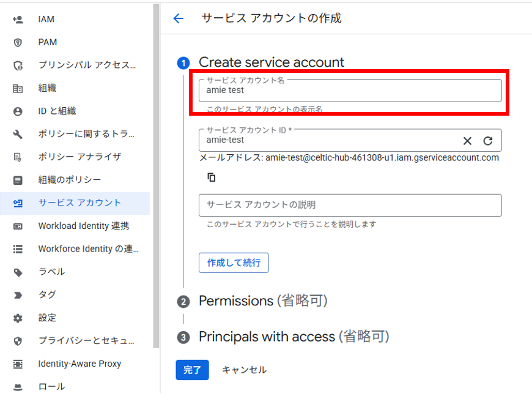This screenshot has width=532, height=396.
Task: Open Workload Identity 連携 menu item
Action: pyautogui.click(x=83, y=226)
